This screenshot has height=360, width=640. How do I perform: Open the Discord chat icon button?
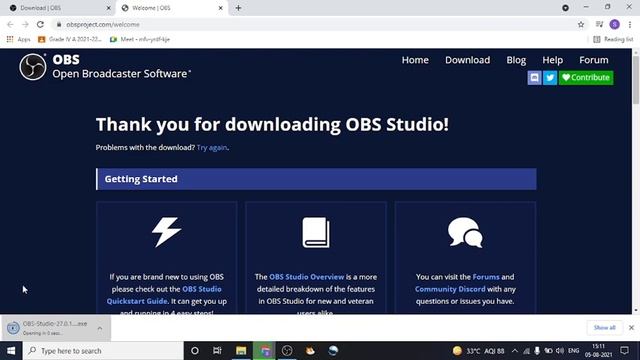[534, 78]
